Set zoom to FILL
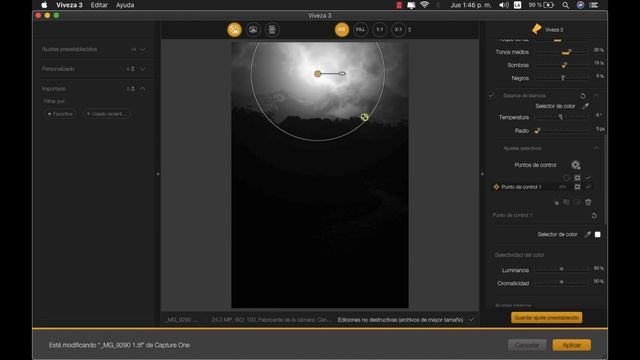 click(x=360, y=29)
